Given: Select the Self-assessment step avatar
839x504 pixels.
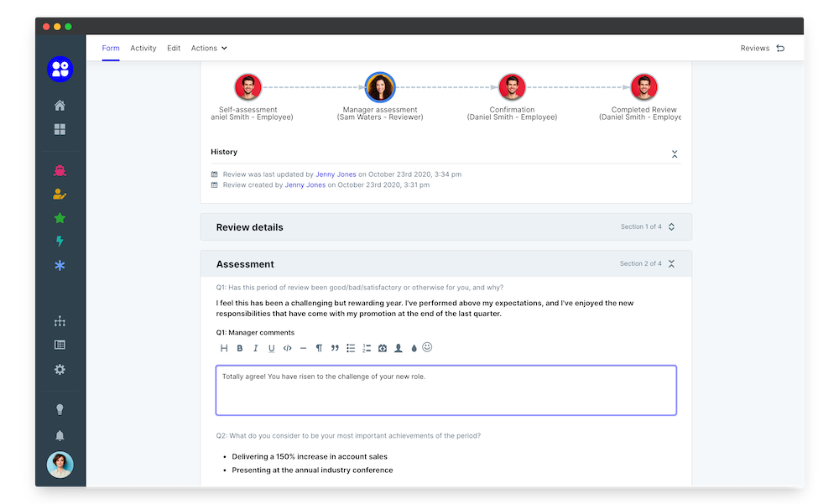Looking at the screenshot, I should coord(248,87).
